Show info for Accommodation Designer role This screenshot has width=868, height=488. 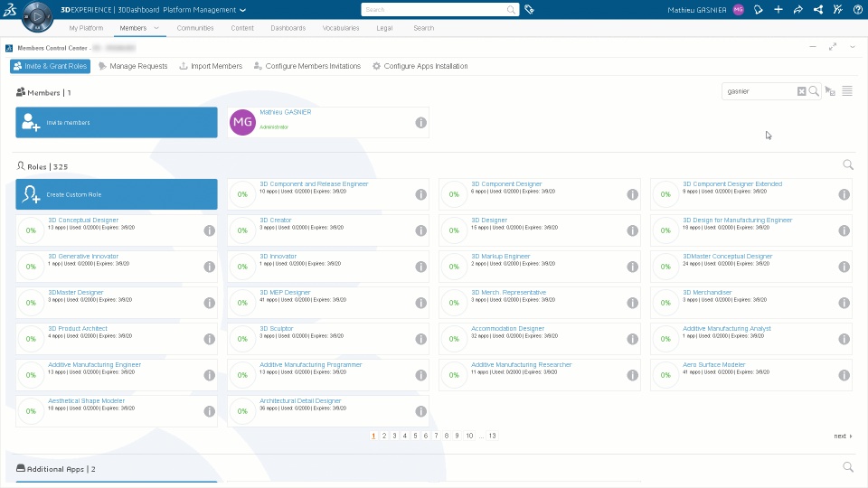coord(632,339)
